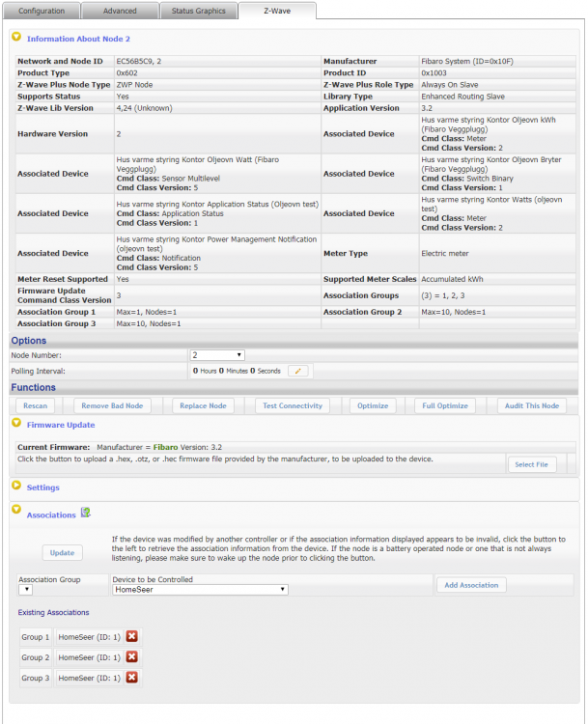This screenshot has width=588, height=724.
Task: Switch to the Configuration tab
Action: [42, 11]
